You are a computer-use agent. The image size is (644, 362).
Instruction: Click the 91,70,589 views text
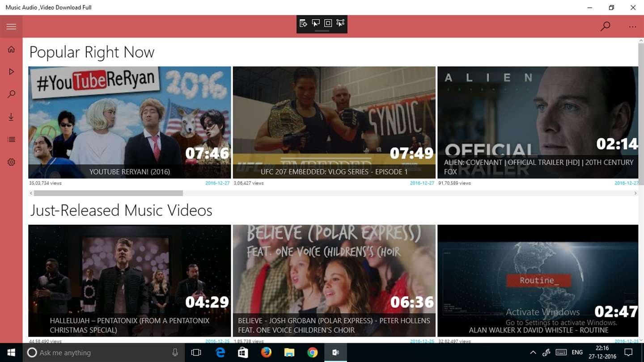(x=454, y=183)
